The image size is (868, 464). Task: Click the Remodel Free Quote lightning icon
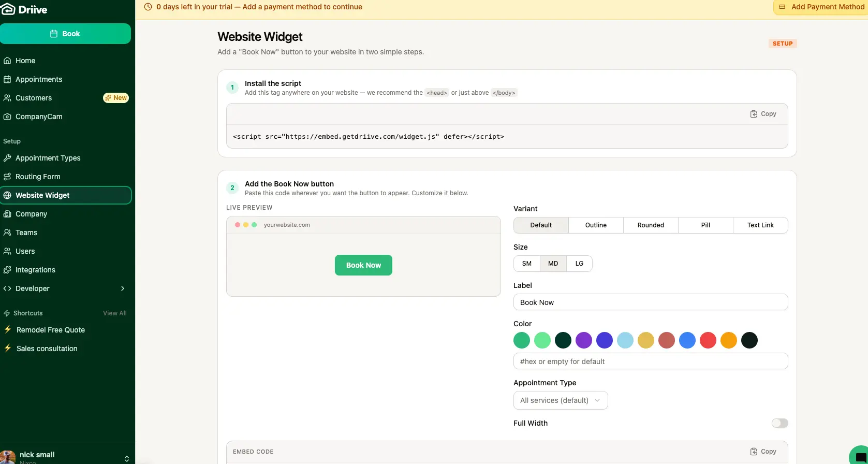point(8,329)
